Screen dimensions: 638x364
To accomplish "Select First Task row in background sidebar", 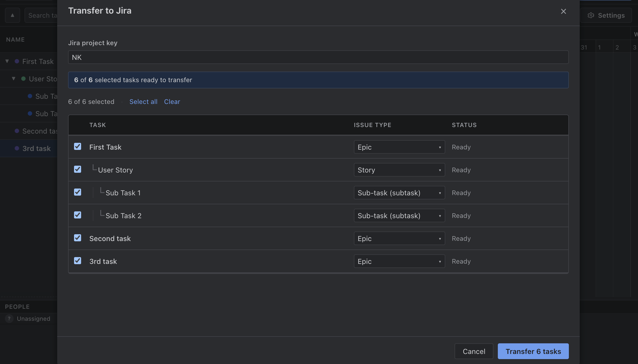I will coord(29,61).
